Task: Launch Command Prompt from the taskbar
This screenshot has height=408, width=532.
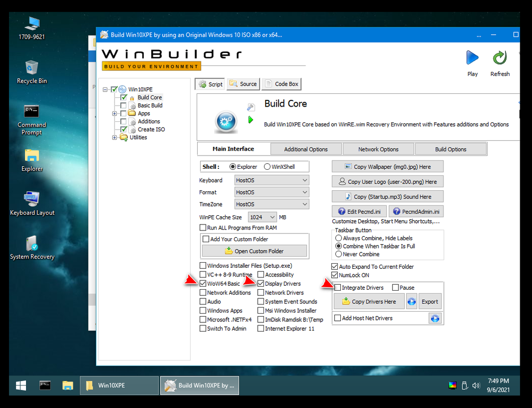Action: [45, 385]
